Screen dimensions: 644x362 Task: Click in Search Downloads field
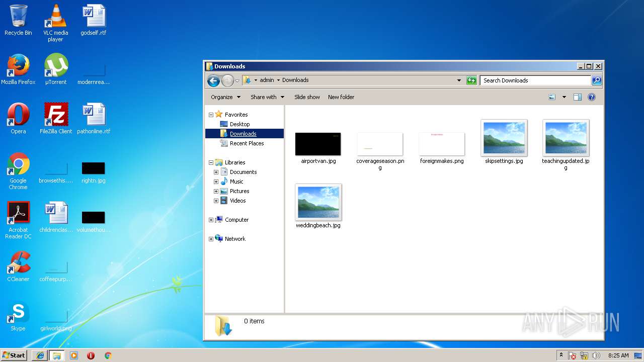point(535,80)
